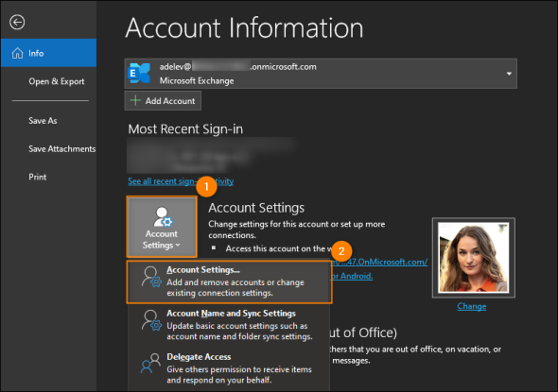The width and height of the screenshot is (558, 392).
Task: Go back using the back arrow icon
Action: click(17, 22)
